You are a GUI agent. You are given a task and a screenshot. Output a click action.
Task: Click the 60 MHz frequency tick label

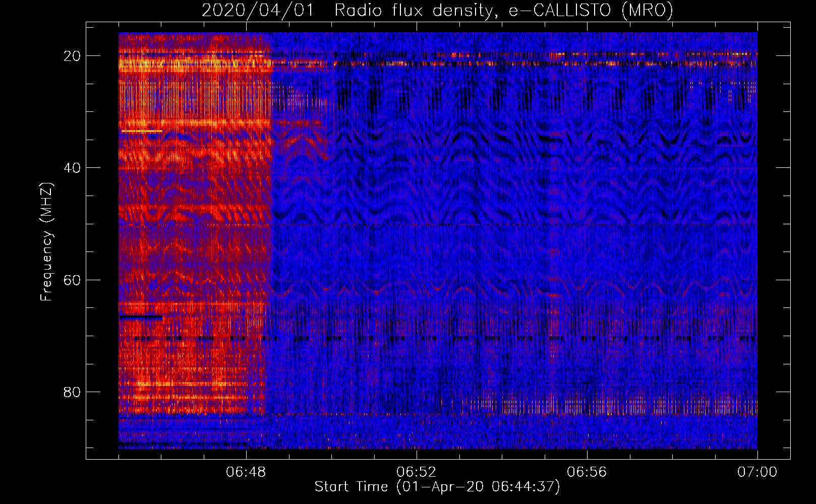(x=72, y=280)
